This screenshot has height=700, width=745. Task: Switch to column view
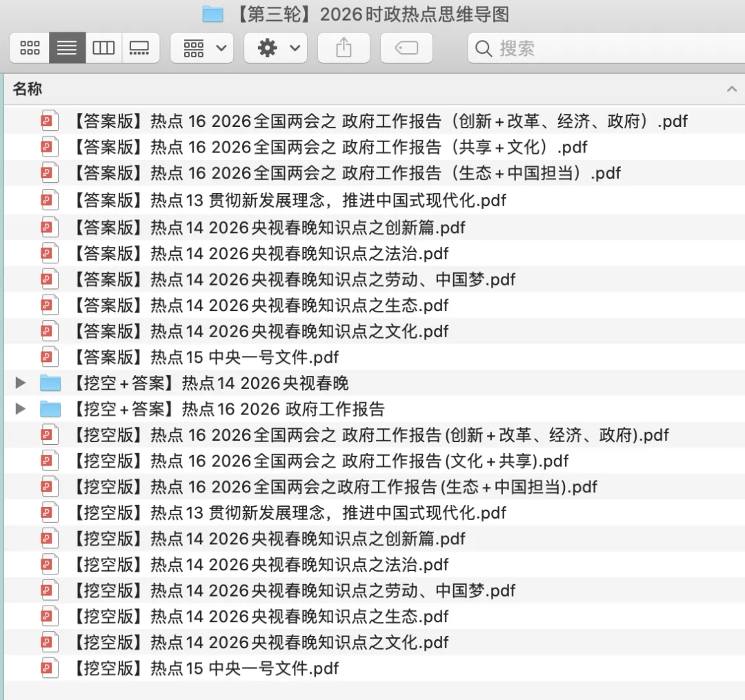103,48
